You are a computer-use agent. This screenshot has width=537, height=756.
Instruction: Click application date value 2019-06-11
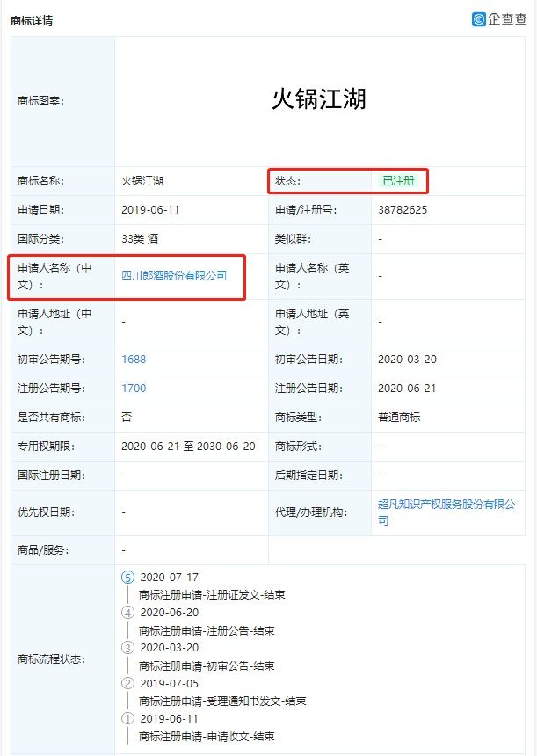150,210
